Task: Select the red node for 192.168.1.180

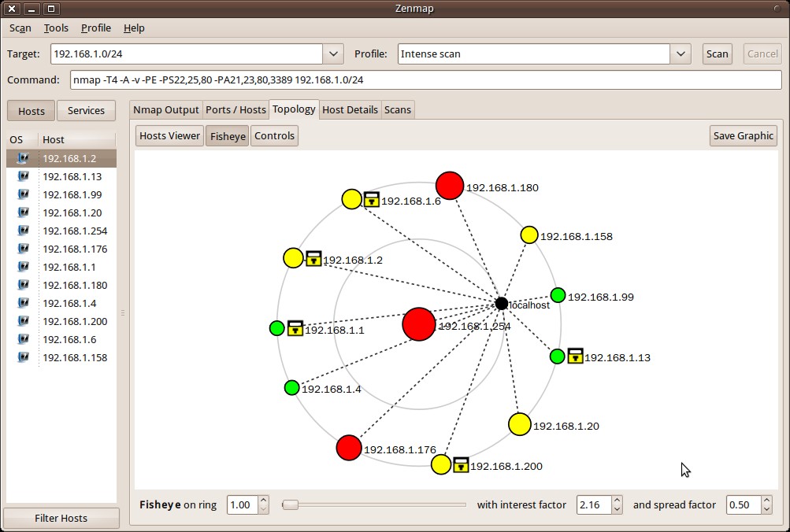Action: (x=450, y=186)
